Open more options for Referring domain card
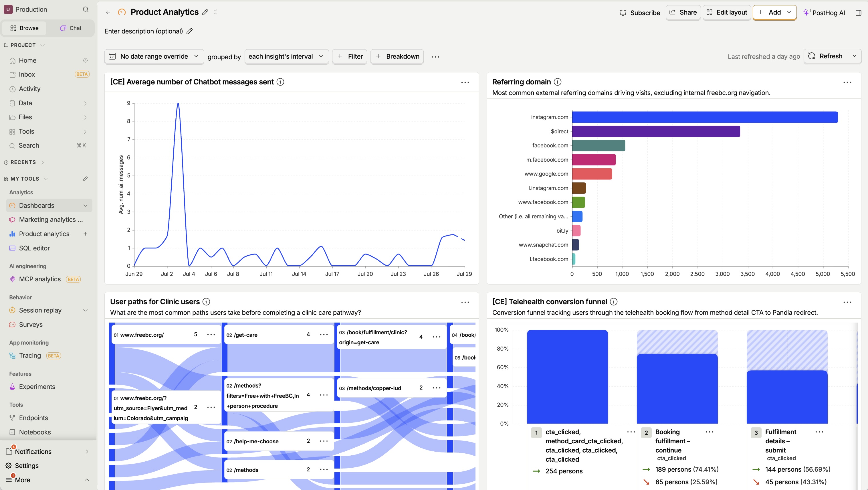The height and width of the screenshot is (490, 868). 847,82
